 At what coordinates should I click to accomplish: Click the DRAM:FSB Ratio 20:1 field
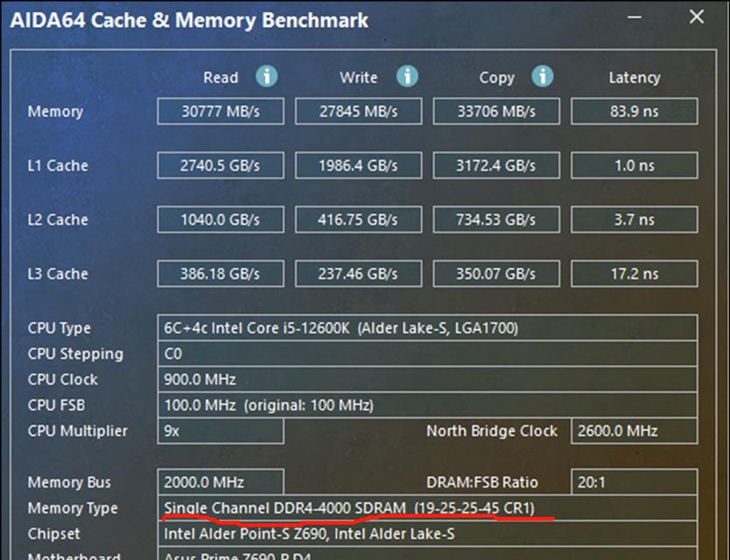[x=634, y=482]
